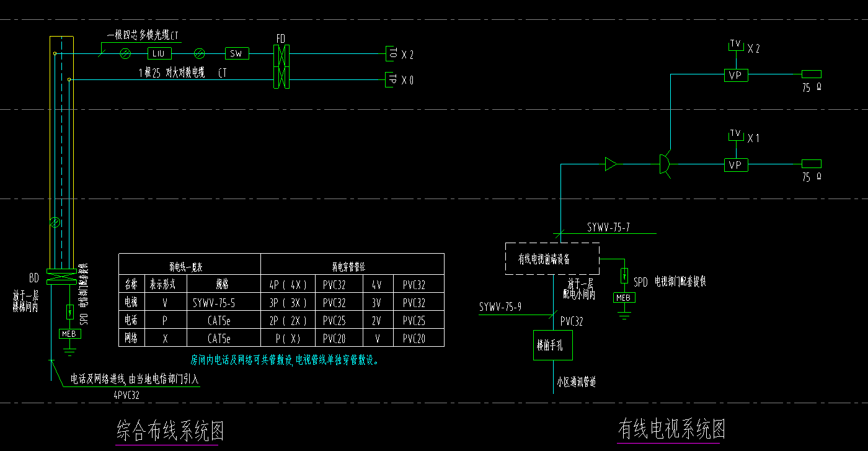Click the title 有线电视系统图
This screenshot has height=451, width=868.
671,428
